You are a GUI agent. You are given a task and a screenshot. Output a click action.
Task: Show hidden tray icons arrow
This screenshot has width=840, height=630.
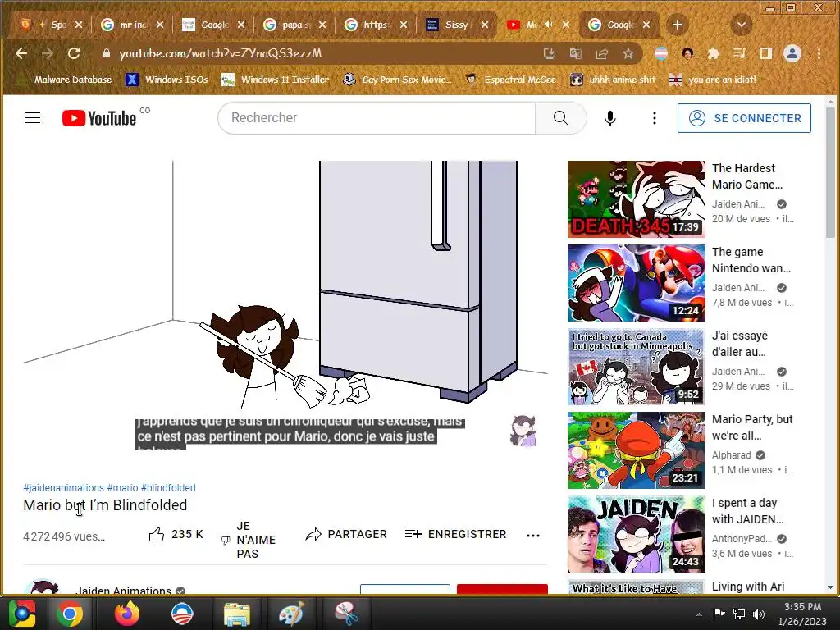click(x=699, y=614)
